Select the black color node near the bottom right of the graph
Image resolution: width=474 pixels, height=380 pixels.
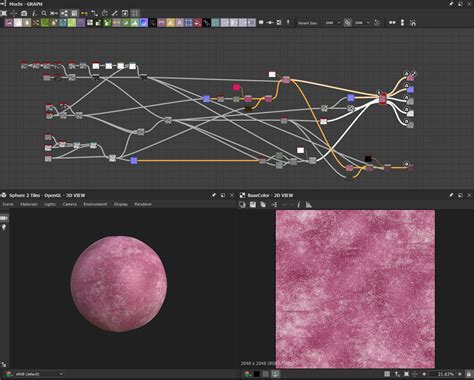tap(368, 159)
